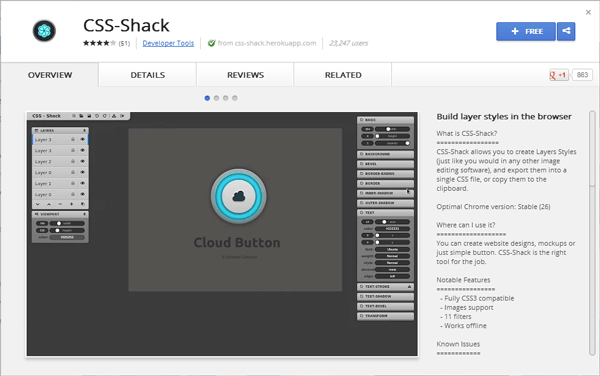
Task: Click the blue FREE install button
Action: coord(526,31)
